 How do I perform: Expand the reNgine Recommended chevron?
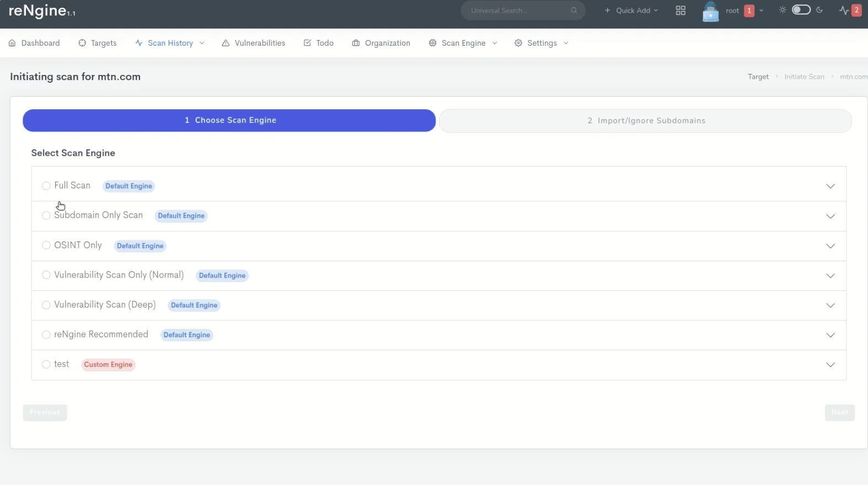tap(831, 335)
